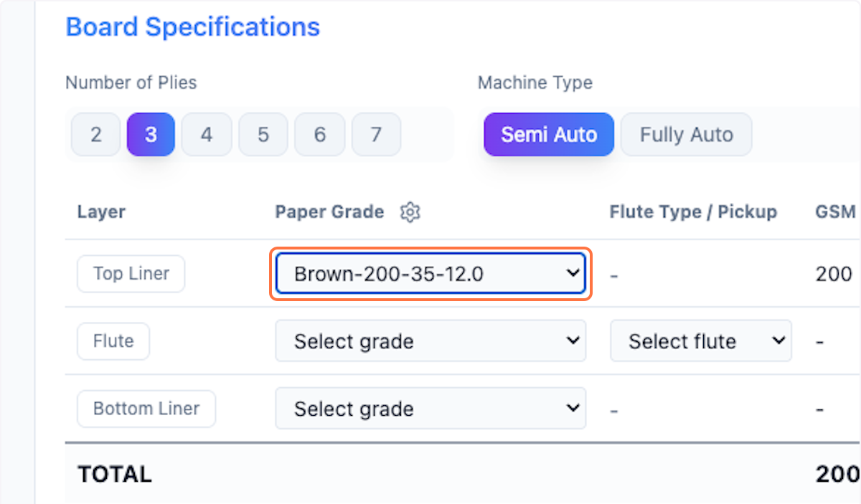Click the Board Specifications heading
The image size is (861, 504).
pyautogui.click(x=193, y=27)
